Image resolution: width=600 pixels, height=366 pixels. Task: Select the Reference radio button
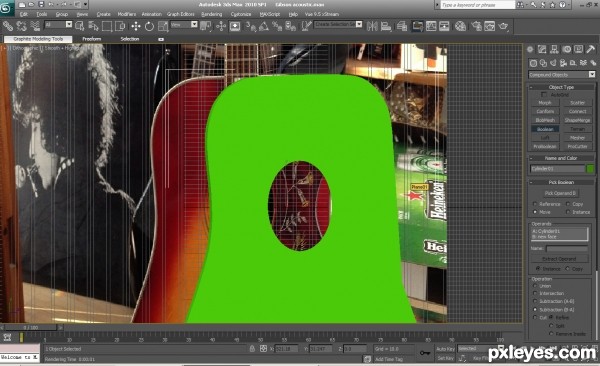535,204
